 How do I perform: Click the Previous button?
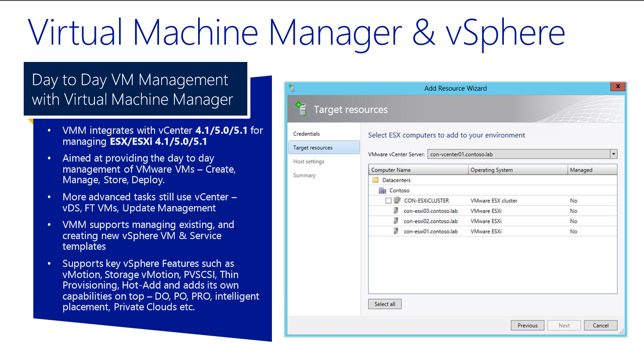click(x=528, y=326)
